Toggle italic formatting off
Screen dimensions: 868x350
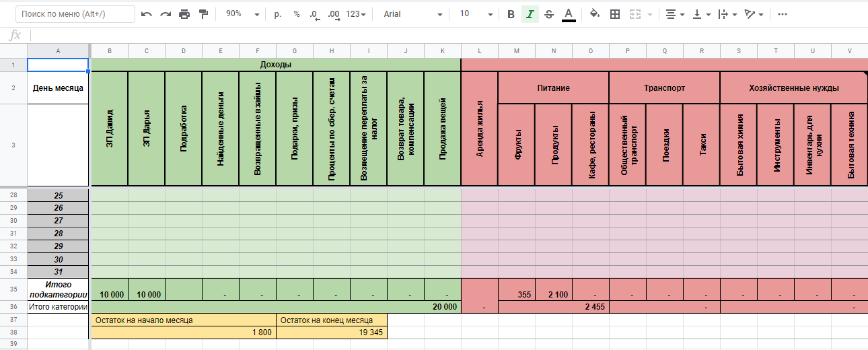[530, 14]
